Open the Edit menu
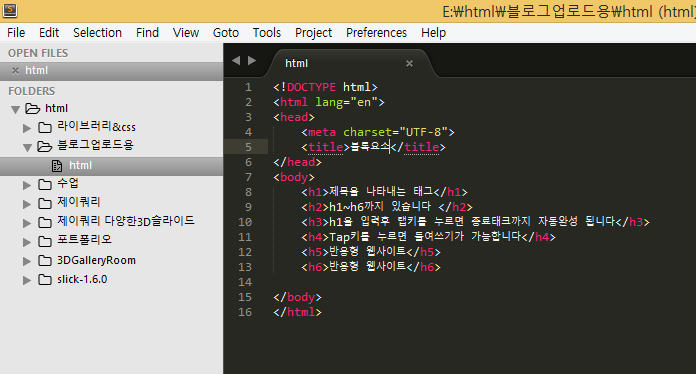 point(49,33)
